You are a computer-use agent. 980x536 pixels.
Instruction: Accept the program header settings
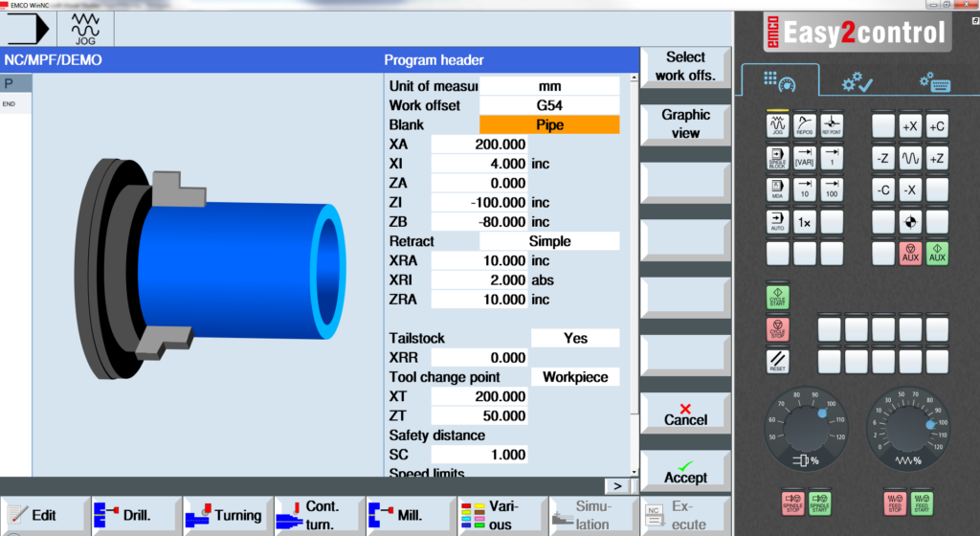click(685, 472)
